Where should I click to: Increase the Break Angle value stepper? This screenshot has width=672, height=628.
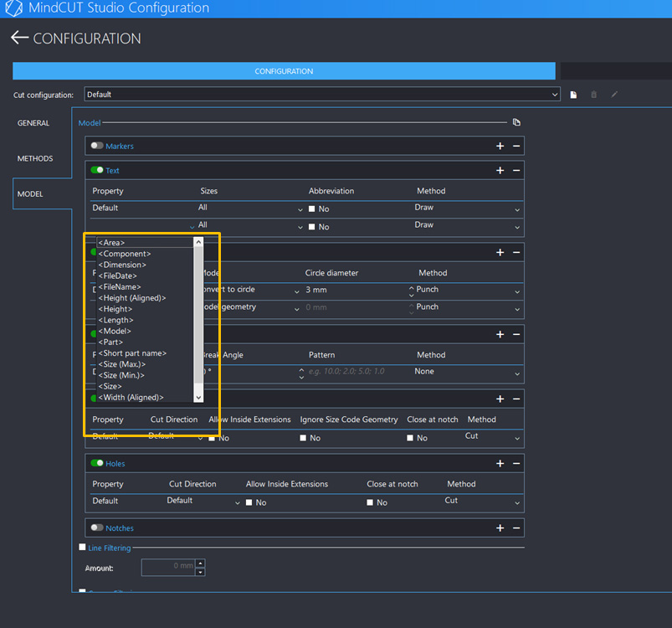[x=301, y=369]
